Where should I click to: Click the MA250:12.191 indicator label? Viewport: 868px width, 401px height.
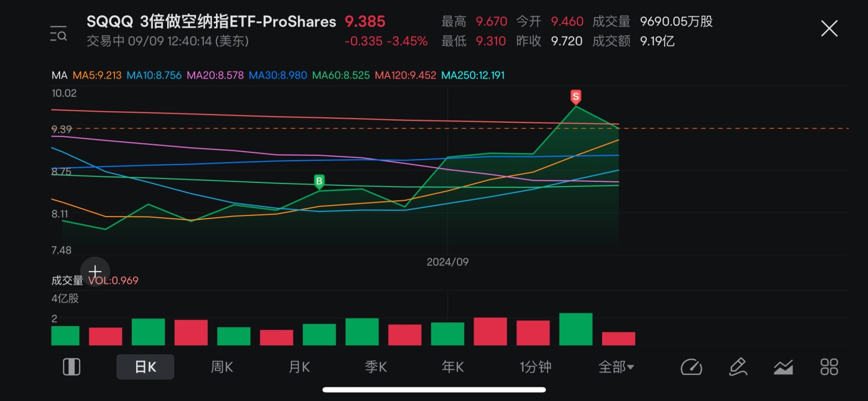pos(473,75)
